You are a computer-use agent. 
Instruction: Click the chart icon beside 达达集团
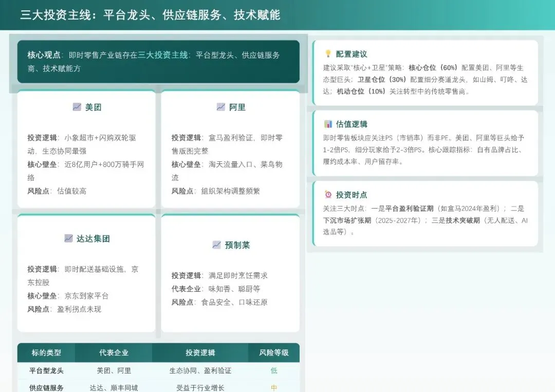[69, 238]
